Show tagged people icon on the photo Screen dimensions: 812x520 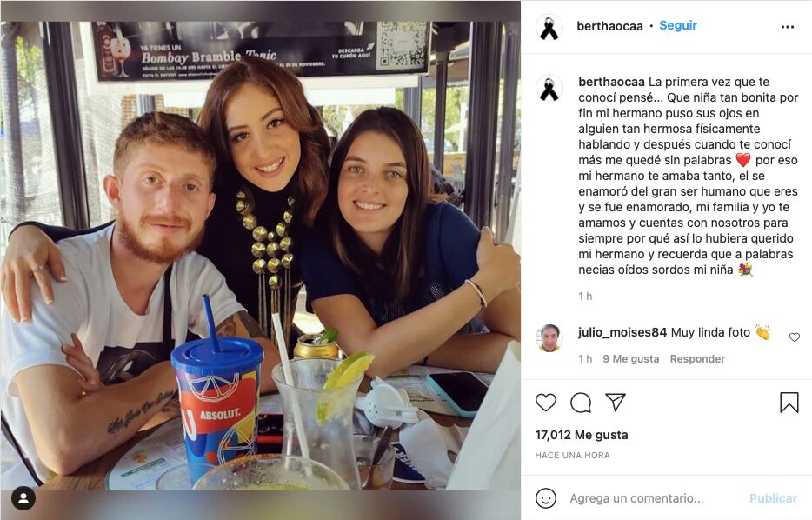[x=23, y=499]
